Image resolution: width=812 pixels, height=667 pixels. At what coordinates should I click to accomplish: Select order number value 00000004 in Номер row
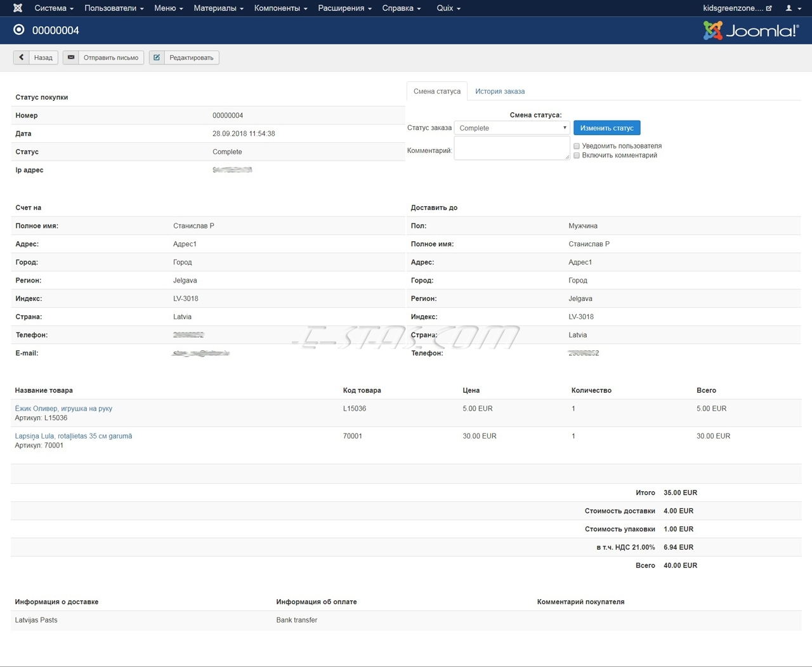228,116
